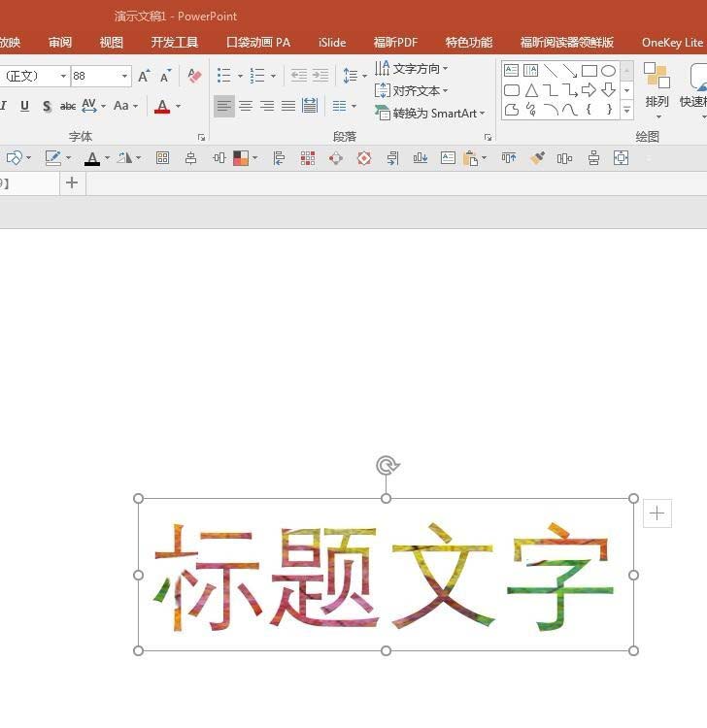
Task: Open the OneKey Lite tab
Action: click(672, 43)
